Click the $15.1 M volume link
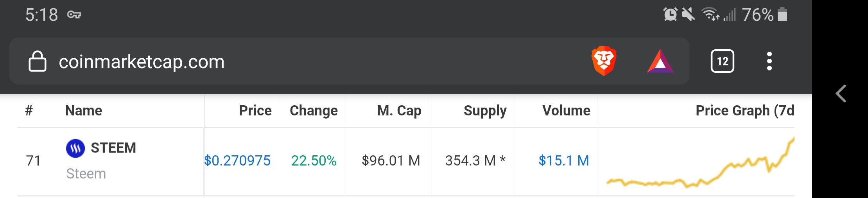Screen dimensions: 868x198 pyautogui.click(x=563, y=161)
